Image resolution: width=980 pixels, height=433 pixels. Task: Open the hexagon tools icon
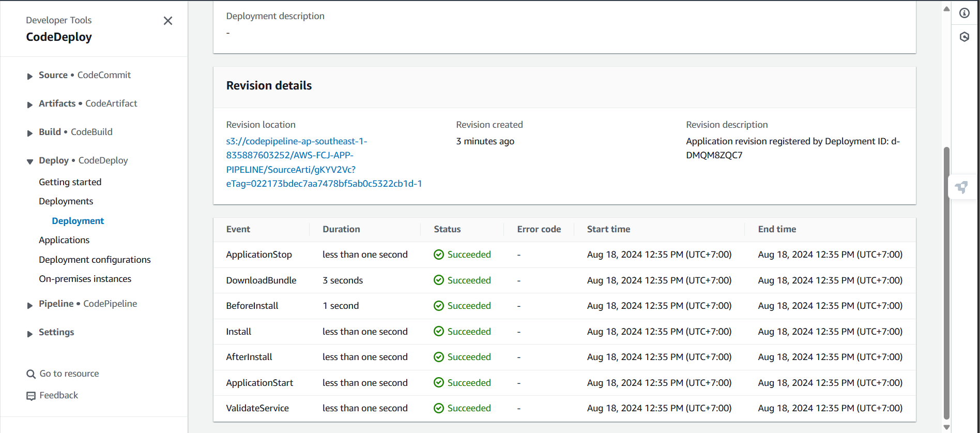pos(964,37)
